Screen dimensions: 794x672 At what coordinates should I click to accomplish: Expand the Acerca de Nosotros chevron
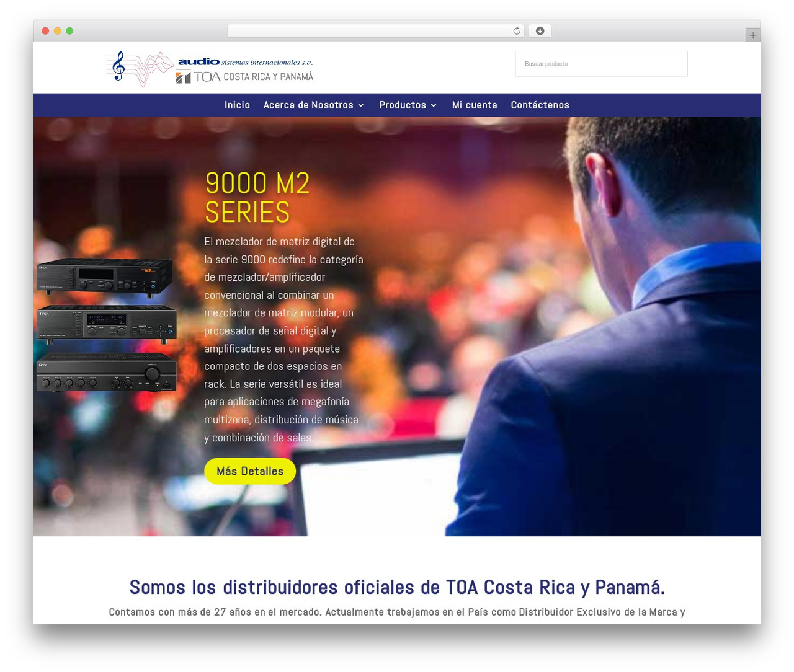pos(360,105)
